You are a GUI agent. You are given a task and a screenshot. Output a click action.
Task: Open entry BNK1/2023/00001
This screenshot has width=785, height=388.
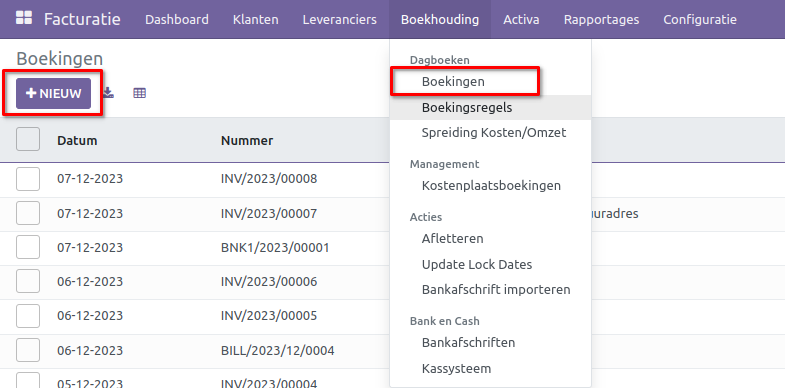pos(275,248)
